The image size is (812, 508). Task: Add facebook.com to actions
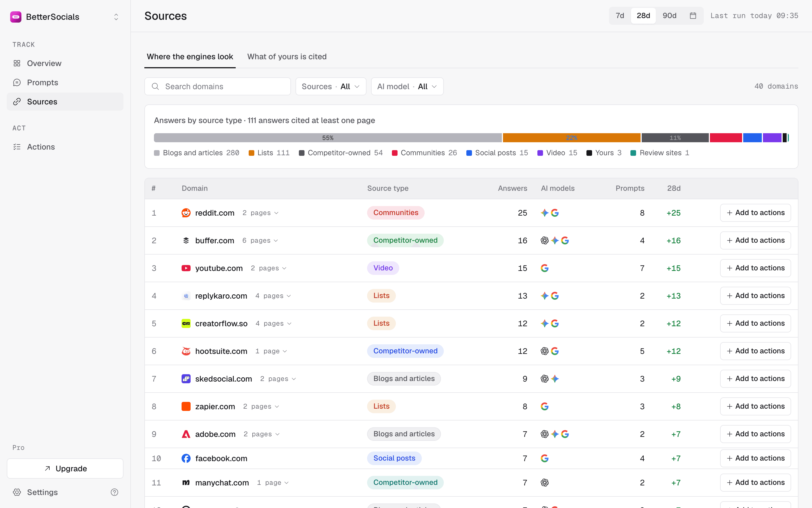pos(755,458)
